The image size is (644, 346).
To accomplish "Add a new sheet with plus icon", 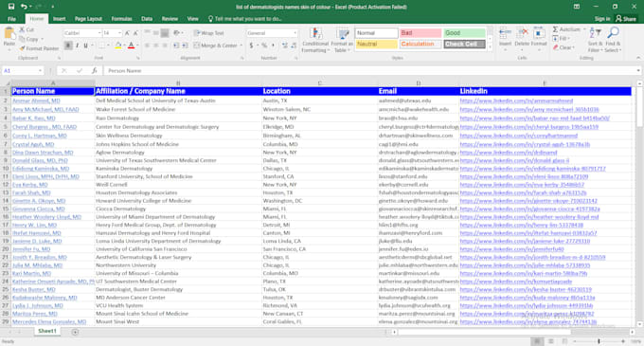I will pos(75,332).
